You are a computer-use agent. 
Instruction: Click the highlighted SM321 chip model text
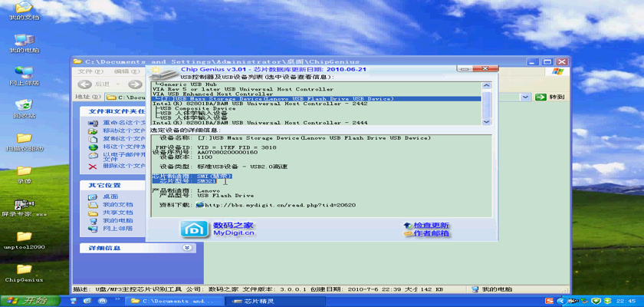point(207,181)
